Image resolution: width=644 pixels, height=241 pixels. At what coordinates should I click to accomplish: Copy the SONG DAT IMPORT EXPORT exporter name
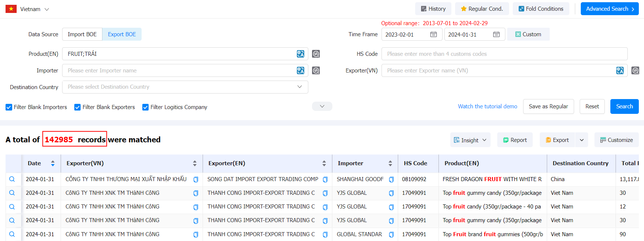(x=325, y=180)
